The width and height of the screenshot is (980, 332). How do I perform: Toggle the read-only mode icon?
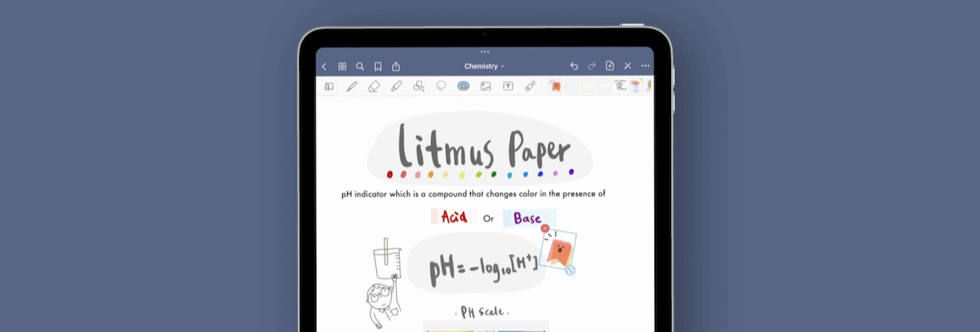pos(329,86)
